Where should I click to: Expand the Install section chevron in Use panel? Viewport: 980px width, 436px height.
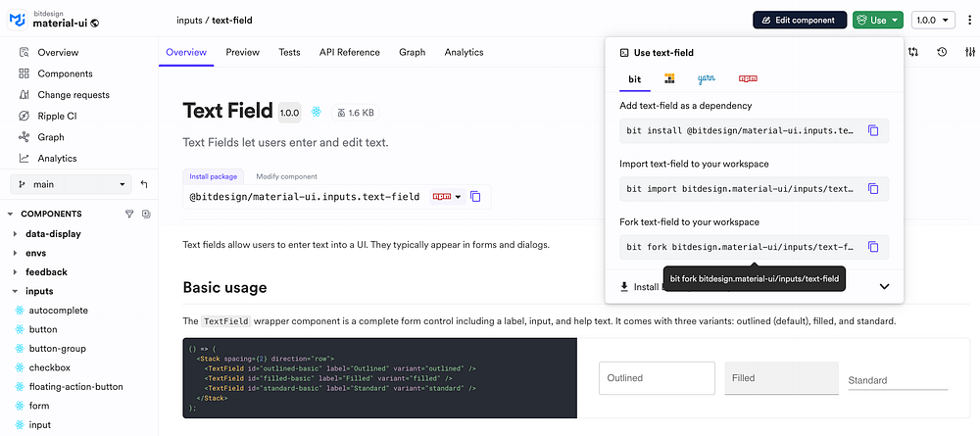pyautogui.click(x=884, y=287)
